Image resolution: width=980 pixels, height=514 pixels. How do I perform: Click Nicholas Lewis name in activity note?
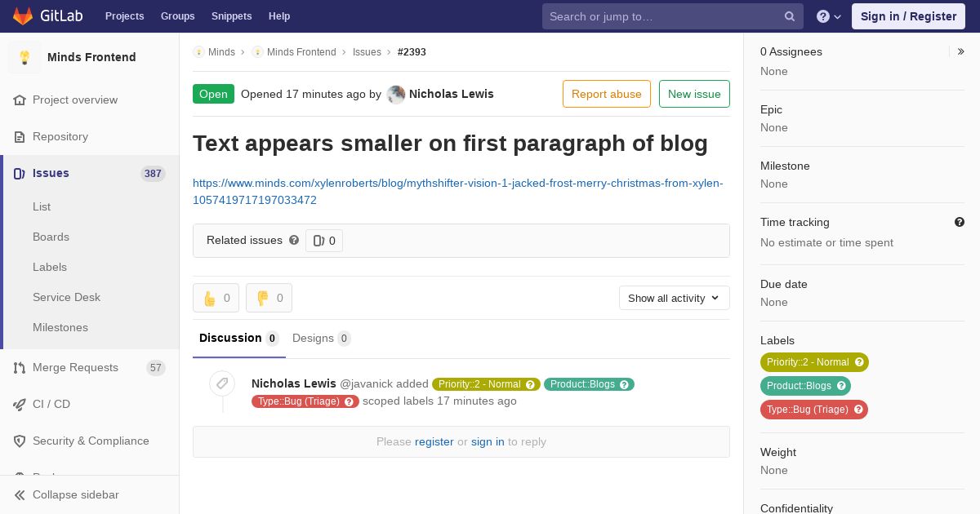point(294,383)
